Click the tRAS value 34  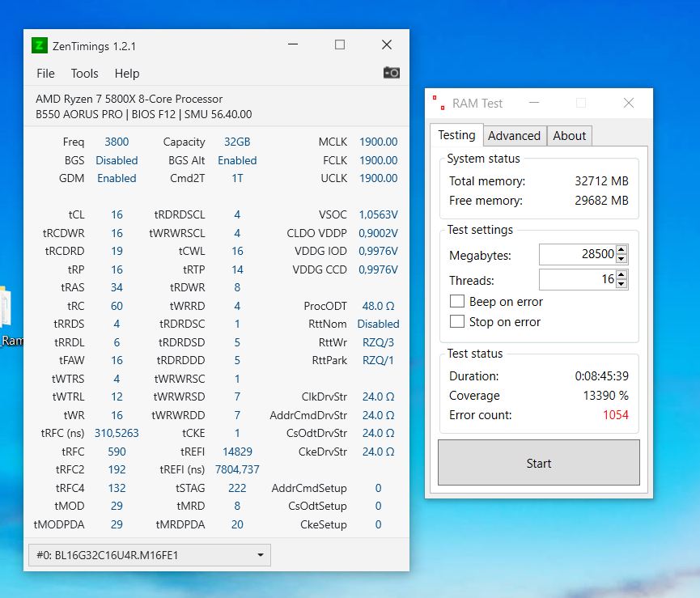coord(117,287)
